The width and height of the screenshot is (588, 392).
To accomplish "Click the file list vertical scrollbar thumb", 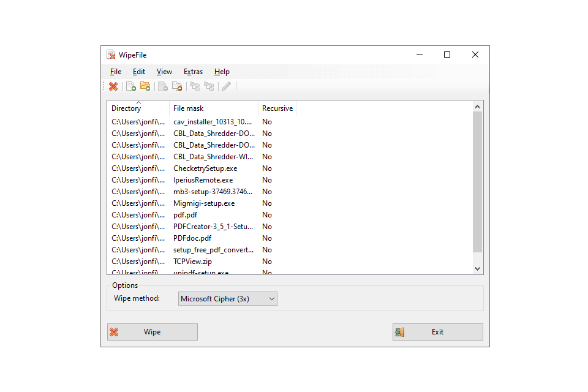I will [x=478, y=181].
